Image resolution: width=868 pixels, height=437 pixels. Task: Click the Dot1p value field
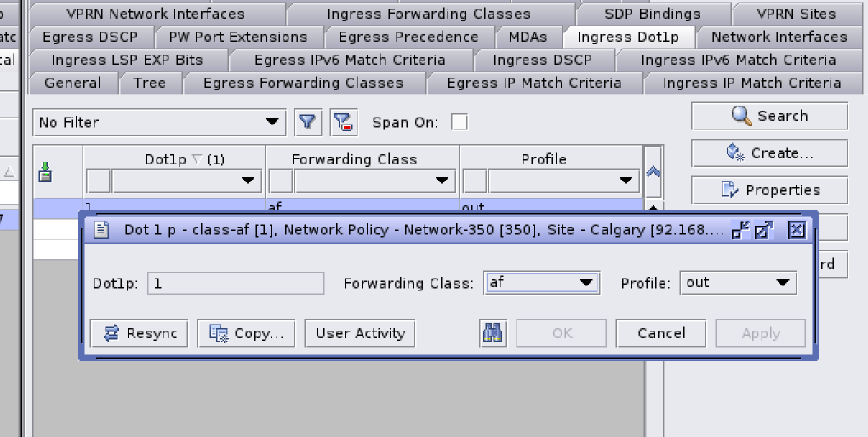pos(236,283)
